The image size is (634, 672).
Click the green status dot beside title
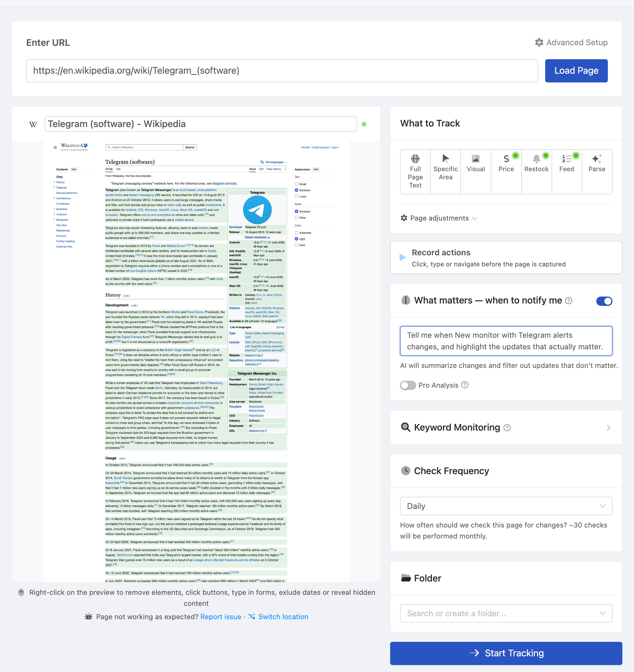pos(364,124)
